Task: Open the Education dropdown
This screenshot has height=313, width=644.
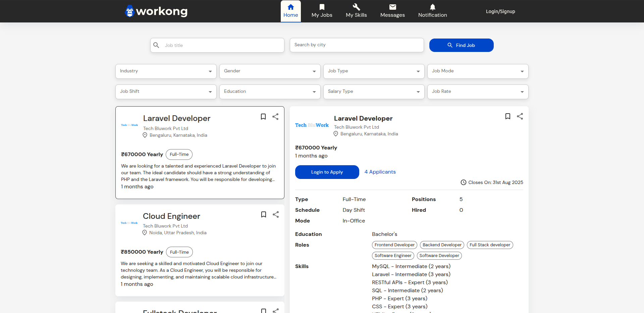Action: point(270,92)
